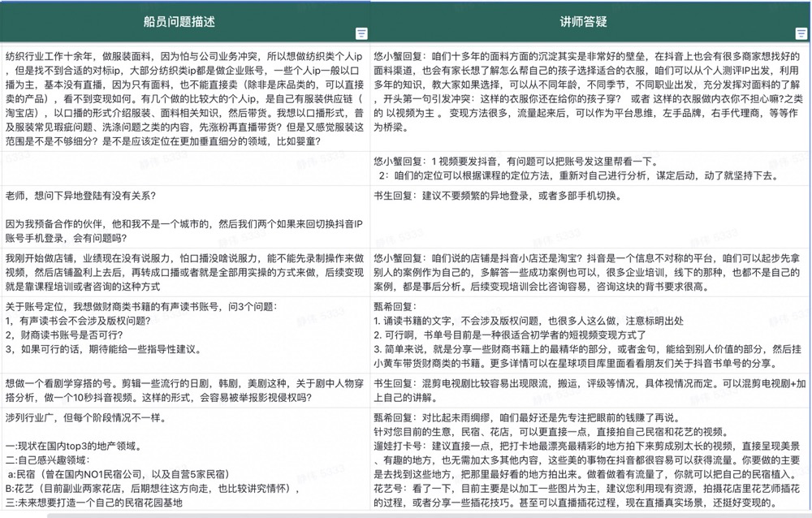Select the question cell 老师，想问下异地登陆有没有关系
The height and width of the screenshot is (518, 812).
(185, 217)
